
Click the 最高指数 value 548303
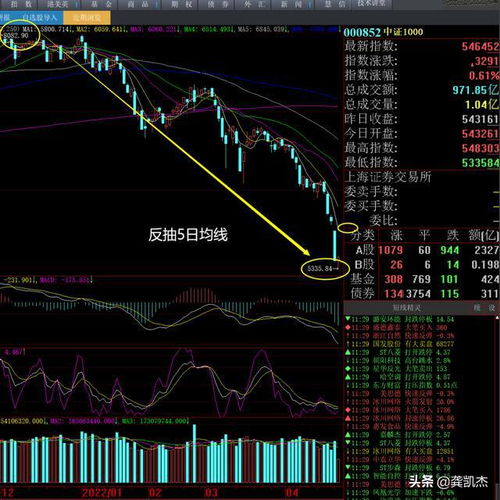[480, 148]
